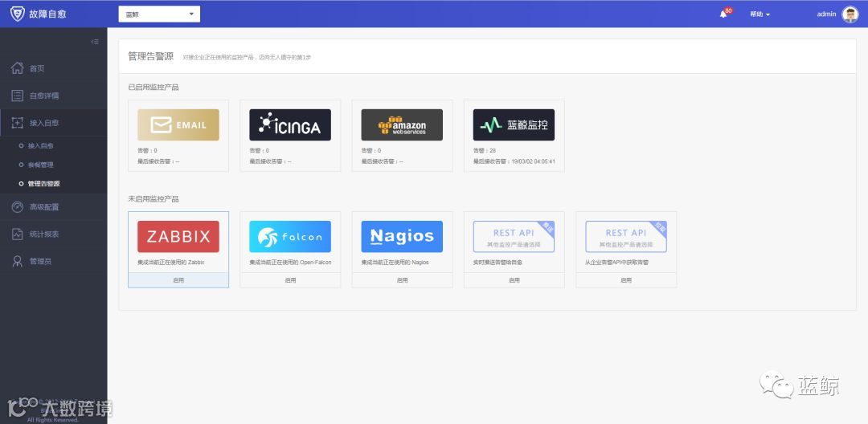
Task: Enable 从企业告警API中获取告警 via 启用
Action: [x=626, y=280]
